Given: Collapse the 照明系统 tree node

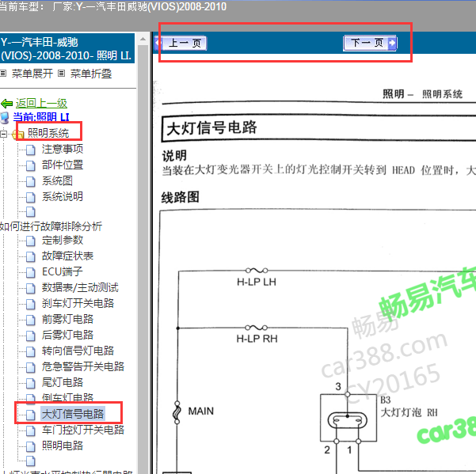Looking at the screenshot, I should [x=4, y=134].
